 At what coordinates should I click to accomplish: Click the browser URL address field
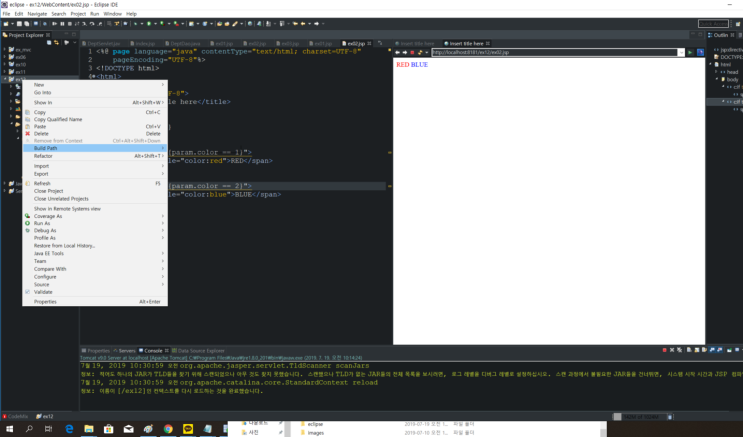tap(554, 52)
